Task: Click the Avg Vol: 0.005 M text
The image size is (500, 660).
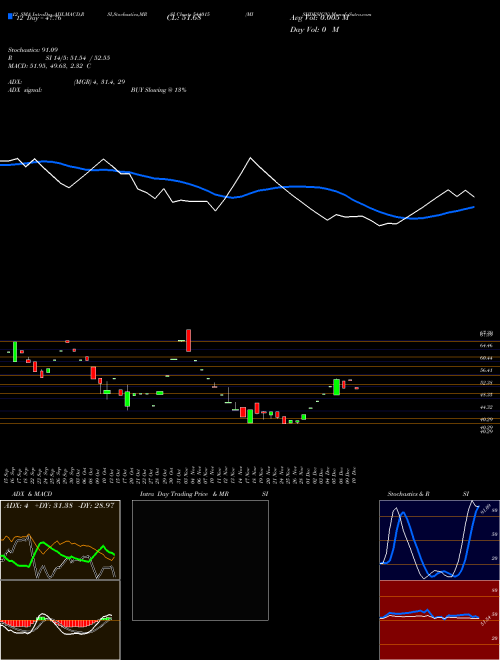Action: (x=319, y=18)
